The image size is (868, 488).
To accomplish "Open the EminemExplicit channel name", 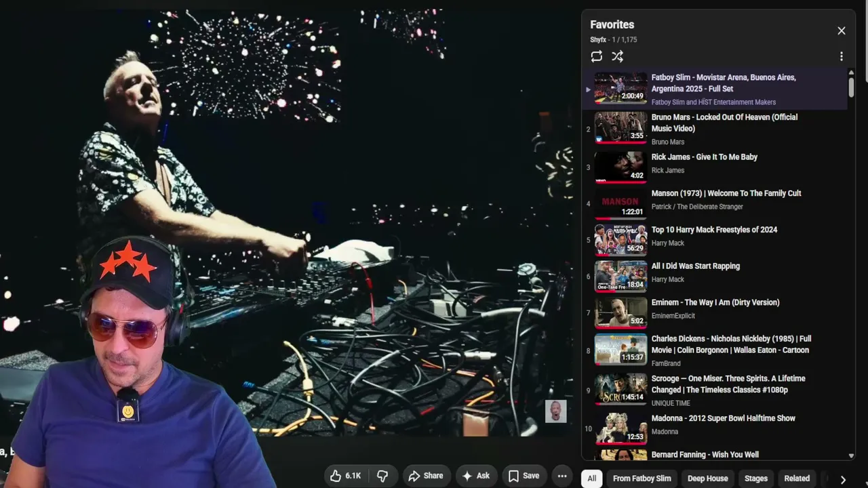I will [x=673, y=316].
